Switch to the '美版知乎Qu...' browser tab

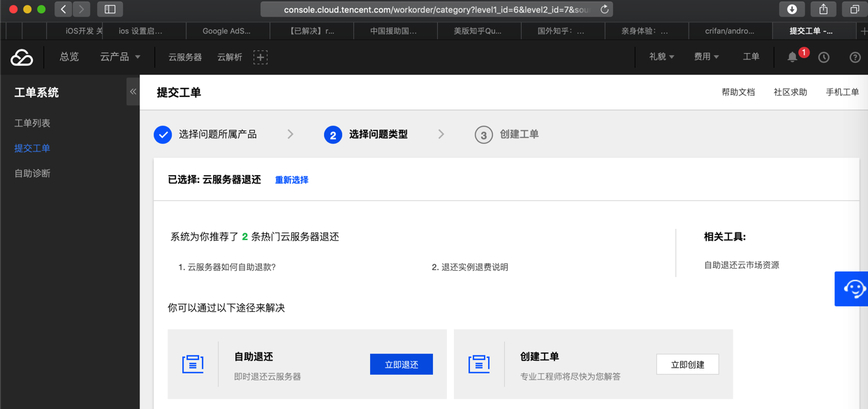pyautogui.click(x=480, y=31)
